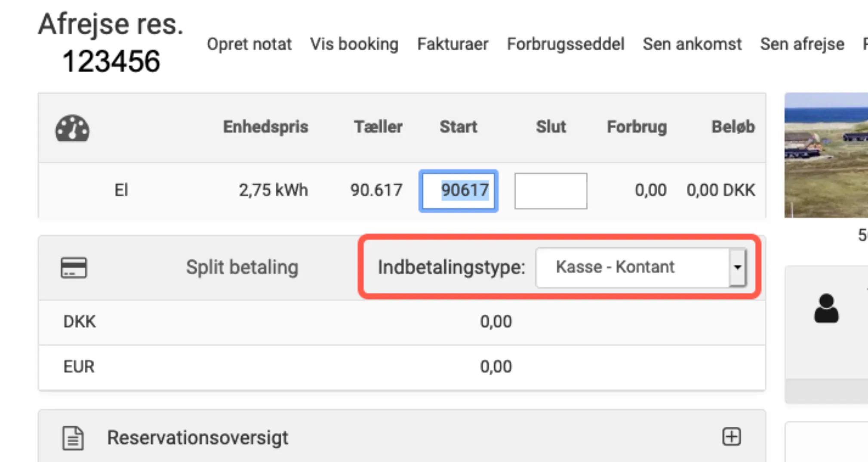Select the EUR amount row

pos(496,367)
